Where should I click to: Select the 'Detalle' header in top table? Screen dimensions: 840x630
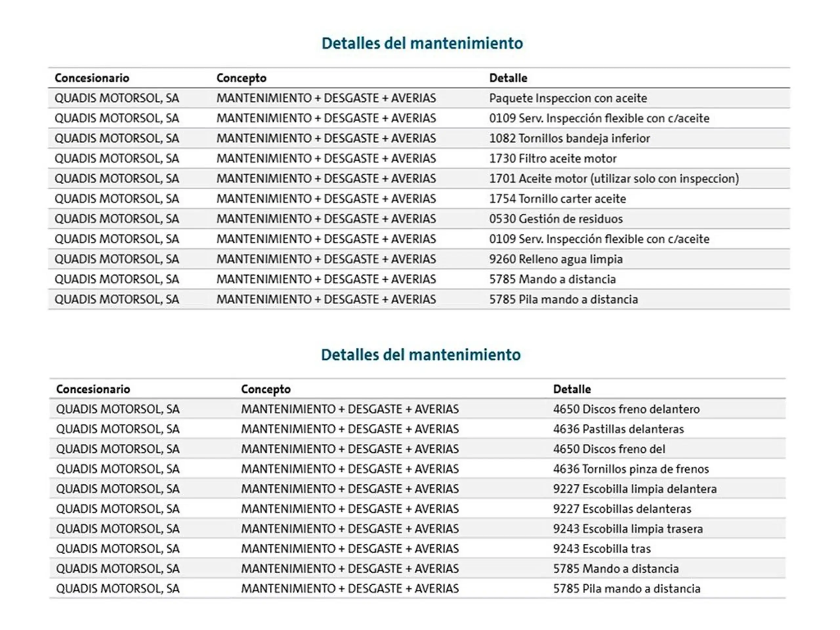pos(508,78)
